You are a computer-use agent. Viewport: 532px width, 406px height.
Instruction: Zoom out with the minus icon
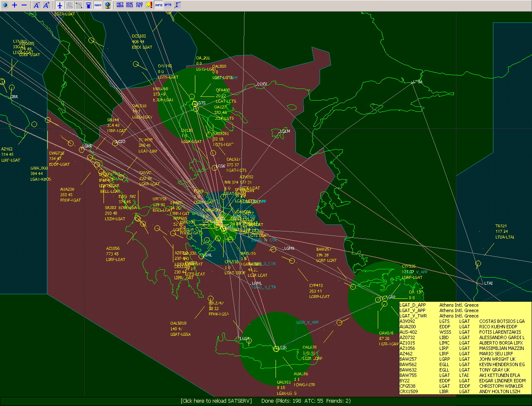coord(24,5)
